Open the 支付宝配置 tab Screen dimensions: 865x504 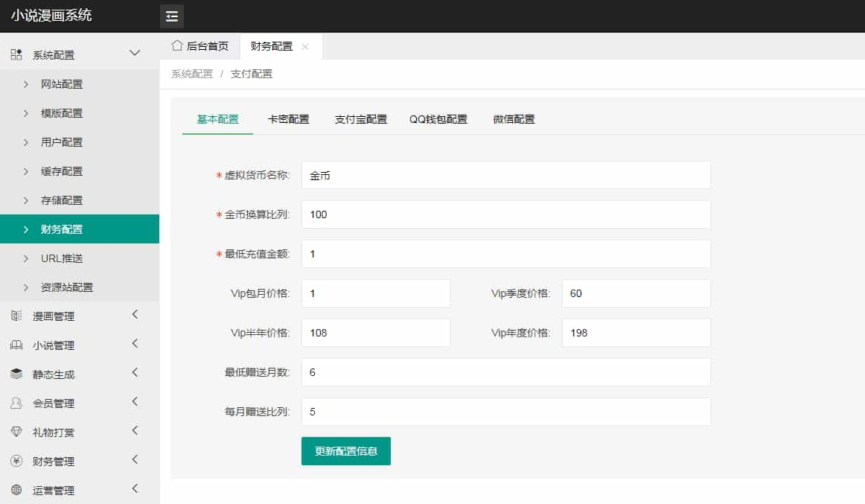[x=360, y=118]
